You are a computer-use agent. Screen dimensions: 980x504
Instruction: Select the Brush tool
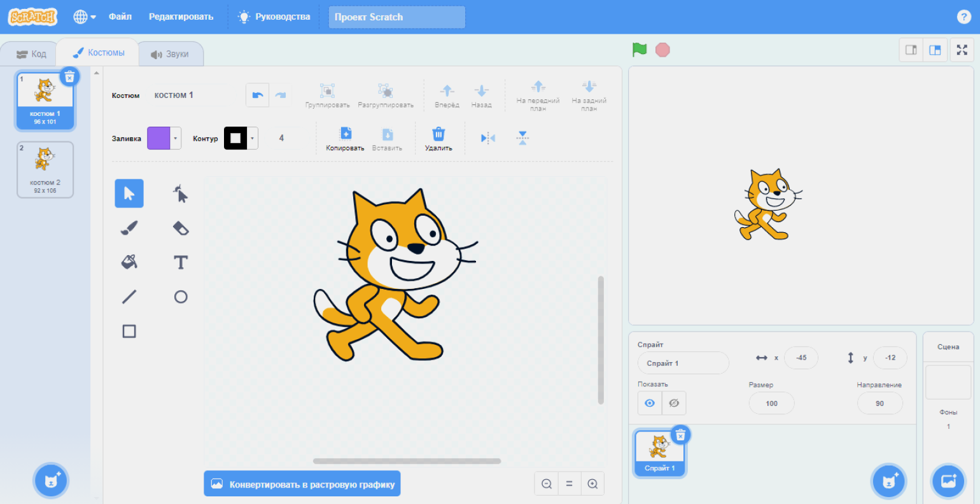(x=129, y=228)
